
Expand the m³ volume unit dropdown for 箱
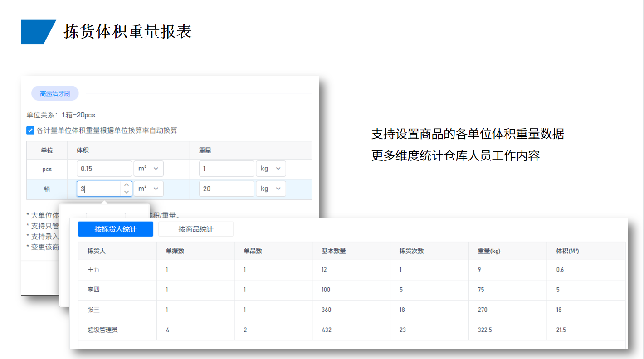[x=148, y=189]
